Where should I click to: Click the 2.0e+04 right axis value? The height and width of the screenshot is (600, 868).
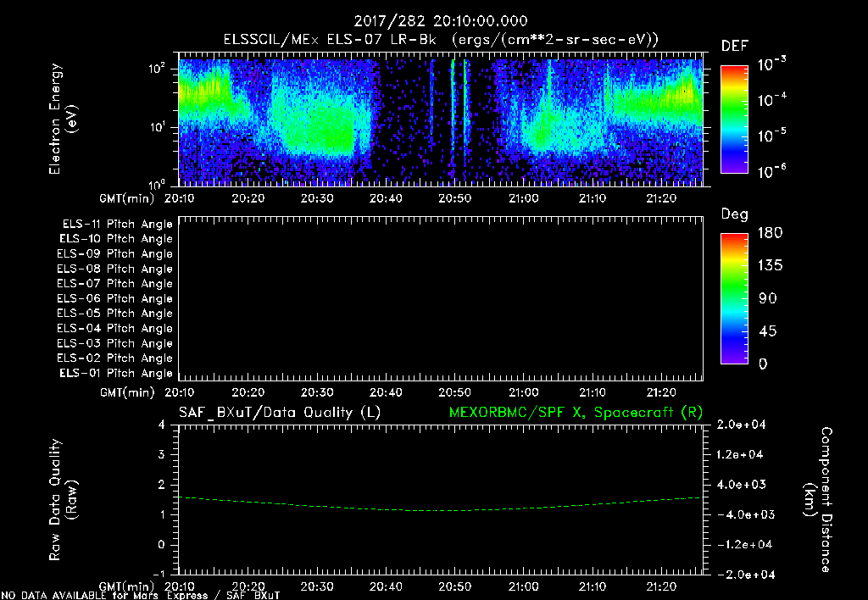tap(741, 425)
